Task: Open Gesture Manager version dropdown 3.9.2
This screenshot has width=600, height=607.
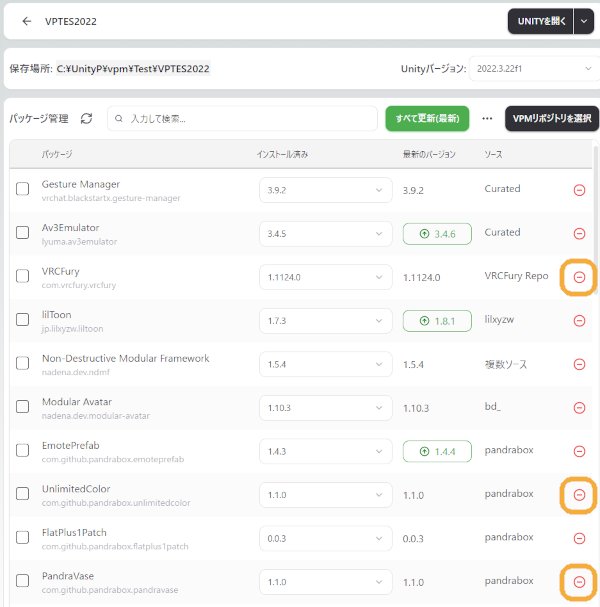Action: (326, 190)
